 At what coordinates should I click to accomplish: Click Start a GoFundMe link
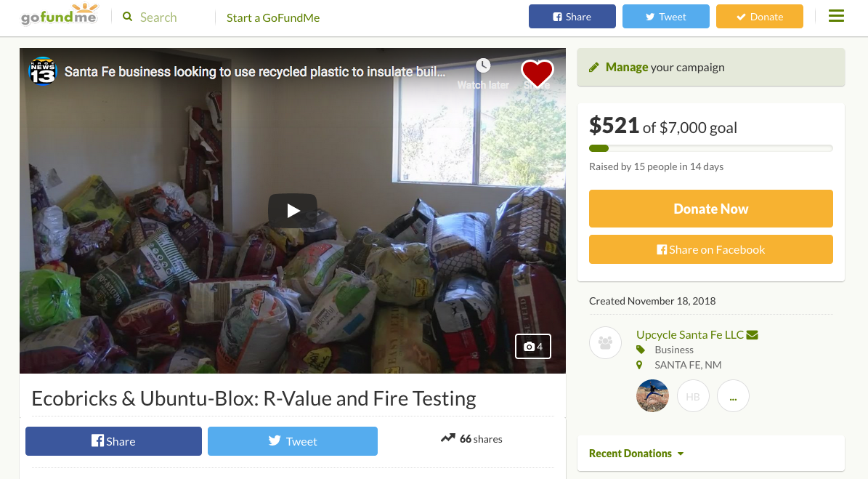273,17
